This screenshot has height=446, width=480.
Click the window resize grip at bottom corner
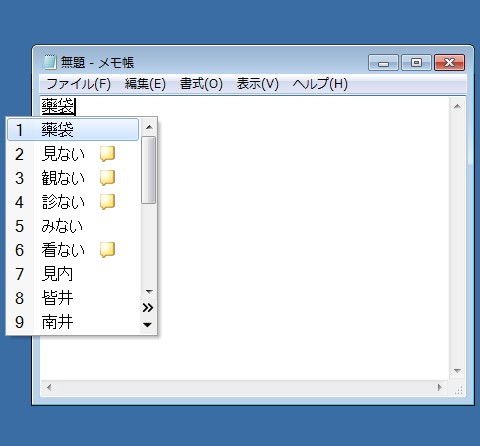pyautogui.click(x=459, y=390)
